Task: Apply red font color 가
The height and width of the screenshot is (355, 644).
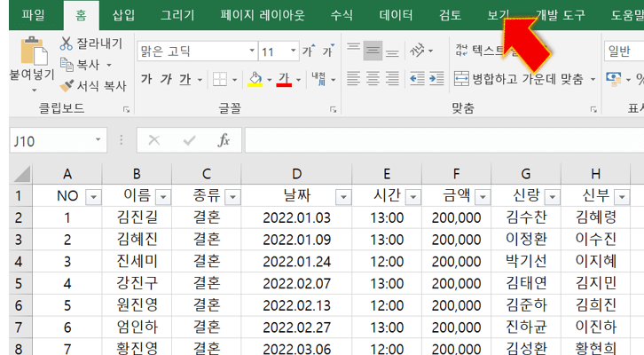Action: [284, 79]
